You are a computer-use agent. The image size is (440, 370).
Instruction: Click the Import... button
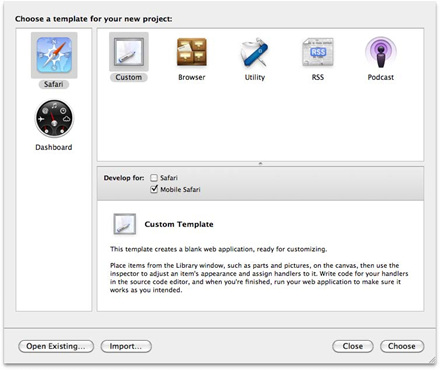click(x=126, y=346)
